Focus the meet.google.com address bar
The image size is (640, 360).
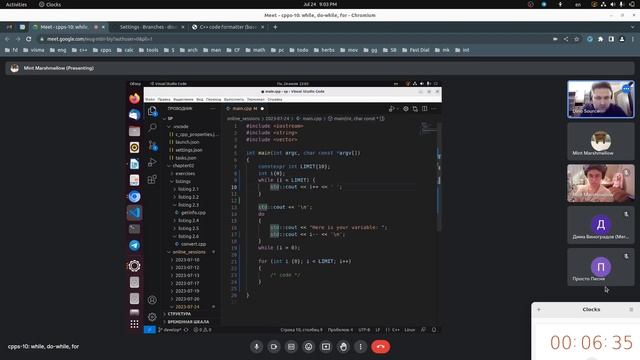coord(99,39)
